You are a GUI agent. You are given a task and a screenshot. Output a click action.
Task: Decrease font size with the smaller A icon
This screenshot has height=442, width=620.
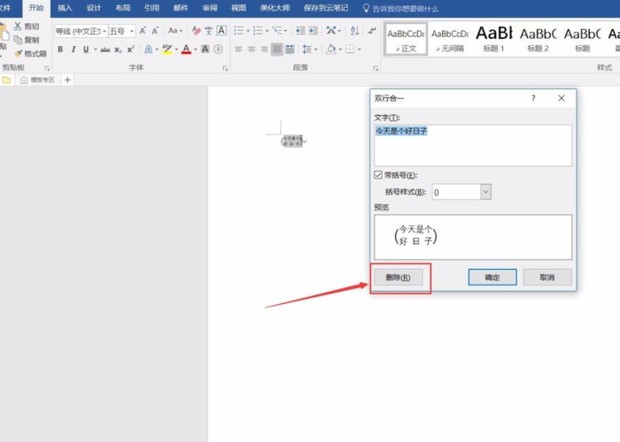click(x=155, y=30)
